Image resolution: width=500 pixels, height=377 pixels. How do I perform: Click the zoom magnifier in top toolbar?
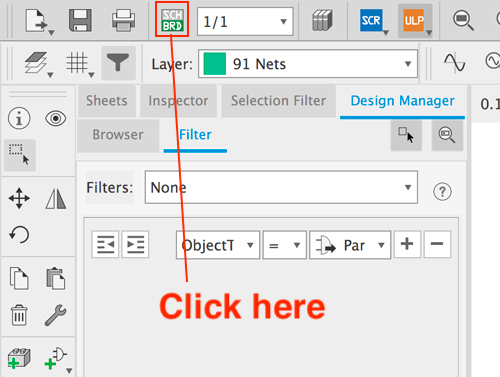coord(463,20)
